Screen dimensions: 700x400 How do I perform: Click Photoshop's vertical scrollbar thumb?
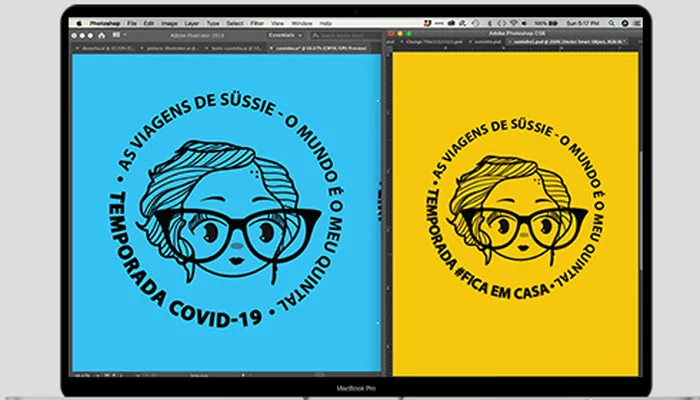(x=640, y=210)
